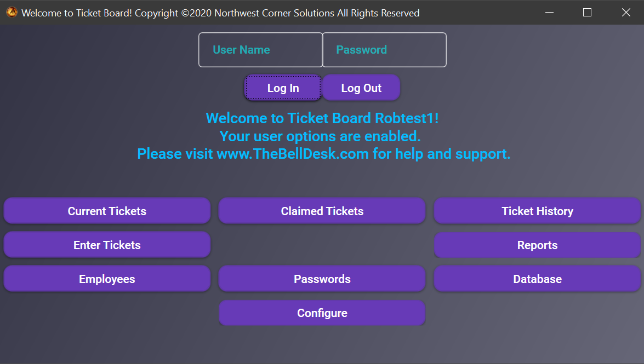Image resolution: width=644 pixels, height=364 pixels.
Task: Click inside the User Name field
Action: 260,49
